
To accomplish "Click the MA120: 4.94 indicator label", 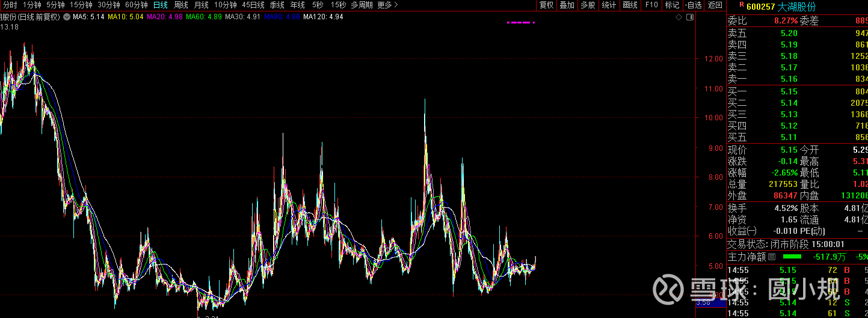I will pos(323,17).
